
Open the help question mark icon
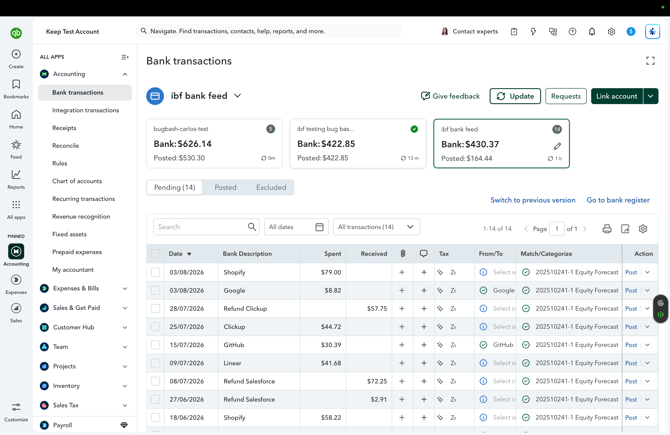click(x=572, y=32)
